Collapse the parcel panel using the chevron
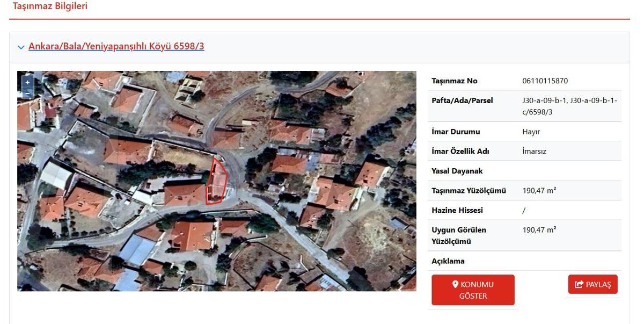This screenshot has width=644, height=324. click(x=21, y=47)
